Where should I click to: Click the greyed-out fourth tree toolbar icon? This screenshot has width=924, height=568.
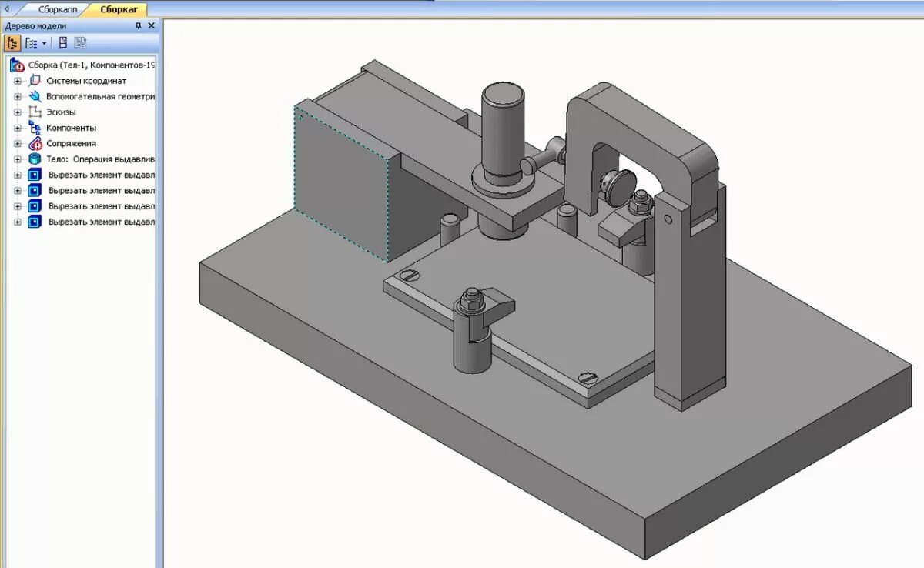coord(80,43)
